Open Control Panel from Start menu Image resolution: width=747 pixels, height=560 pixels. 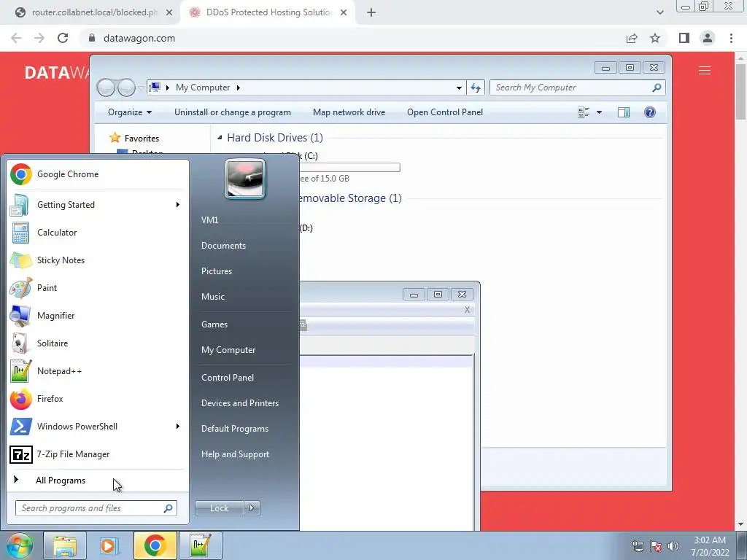coord(228,378)
